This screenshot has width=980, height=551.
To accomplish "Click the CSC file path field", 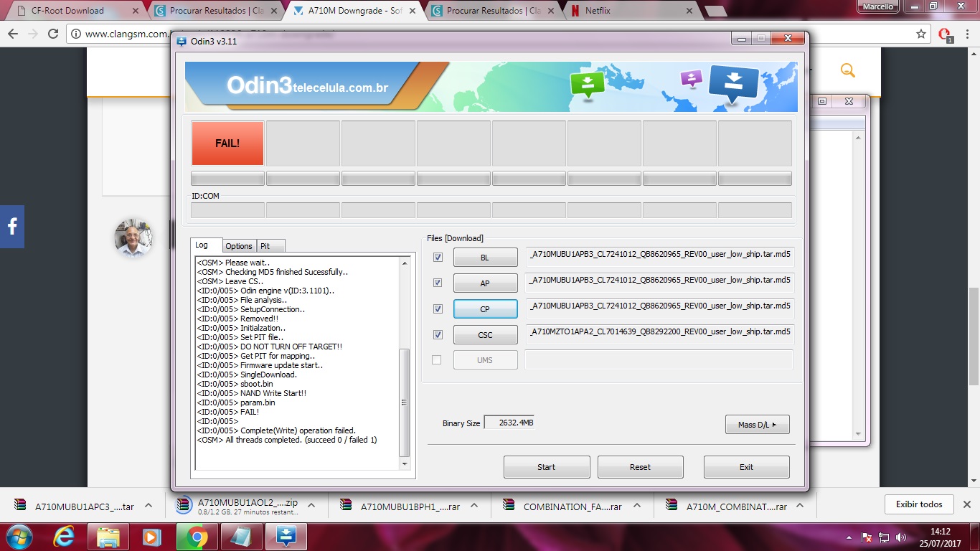I will coord(660,334).
